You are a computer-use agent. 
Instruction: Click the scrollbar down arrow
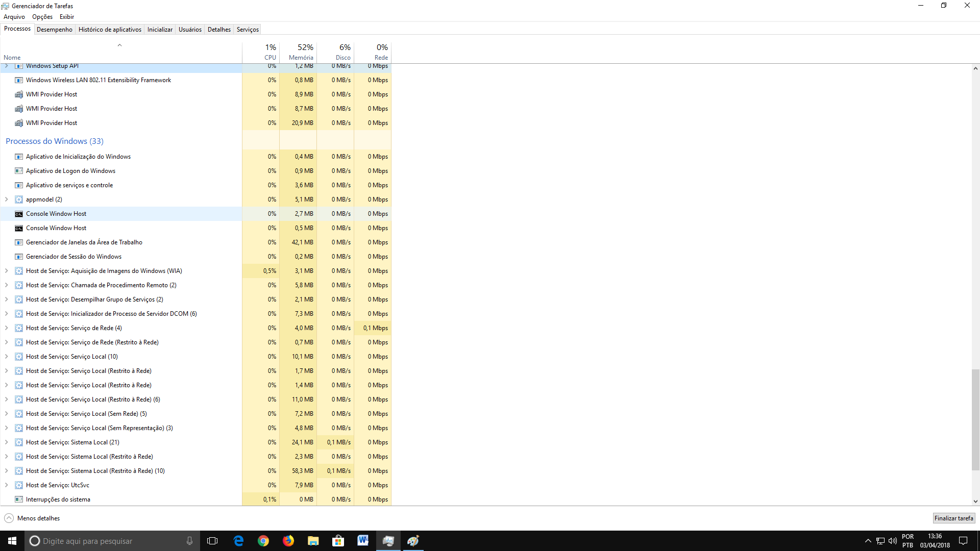[975, 502]
